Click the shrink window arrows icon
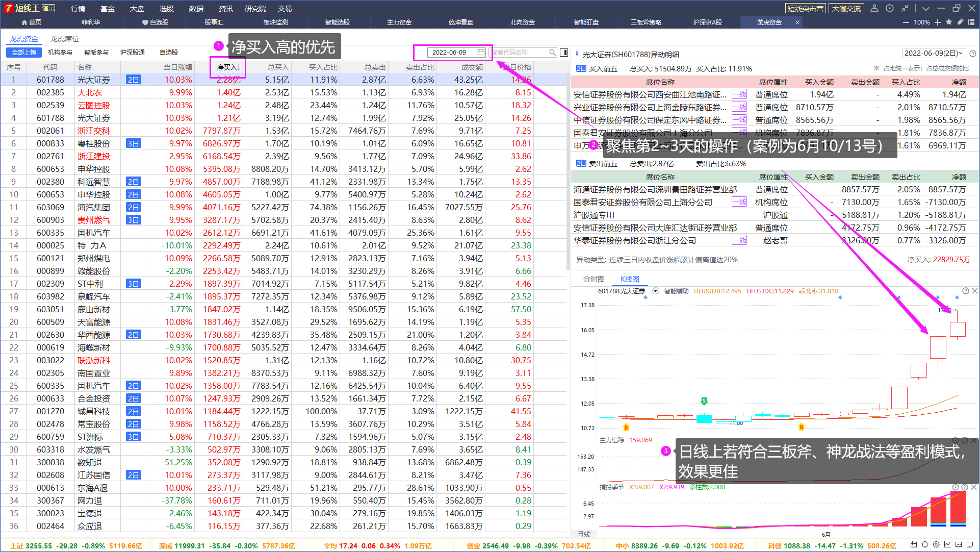Viewport: 980px width, 552px height. 905,8
